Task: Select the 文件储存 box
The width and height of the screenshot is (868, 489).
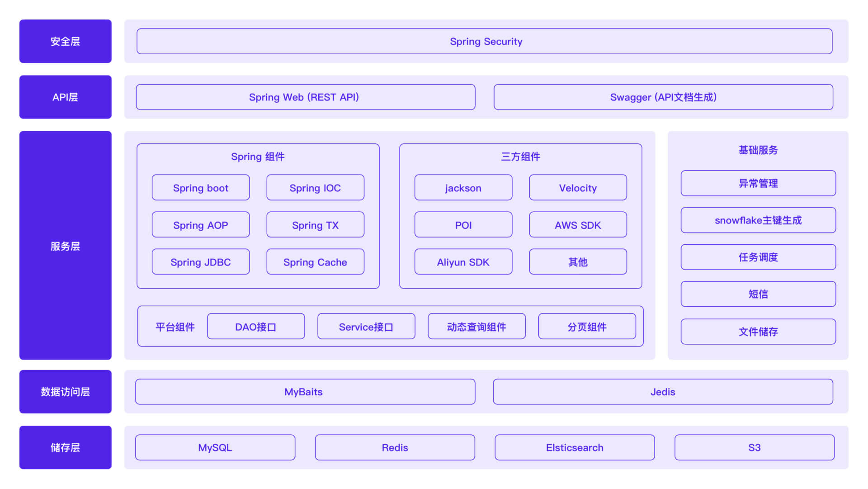Action: [758, 332]
